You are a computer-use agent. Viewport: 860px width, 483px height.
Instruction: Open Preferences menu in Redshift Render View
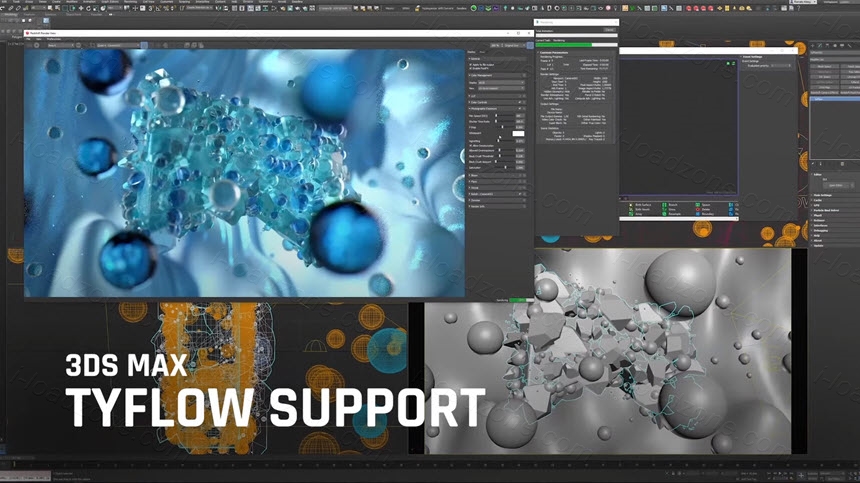point(54,39)
